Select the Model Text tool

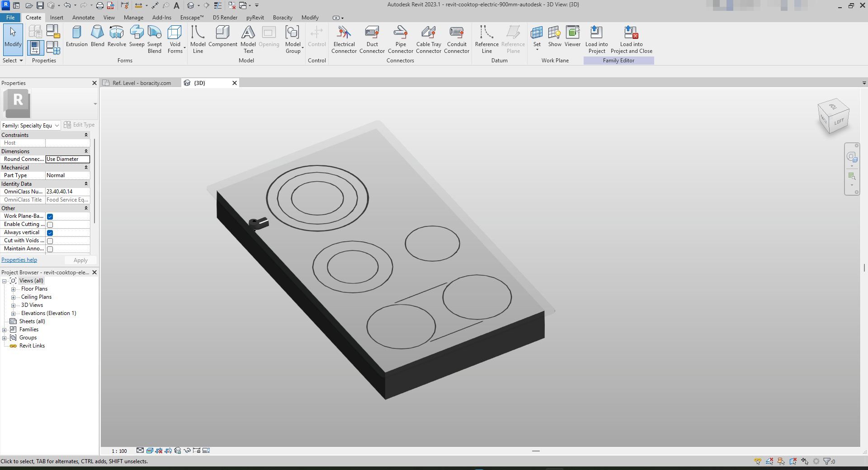pyautogui.click(x=248, y=39)
